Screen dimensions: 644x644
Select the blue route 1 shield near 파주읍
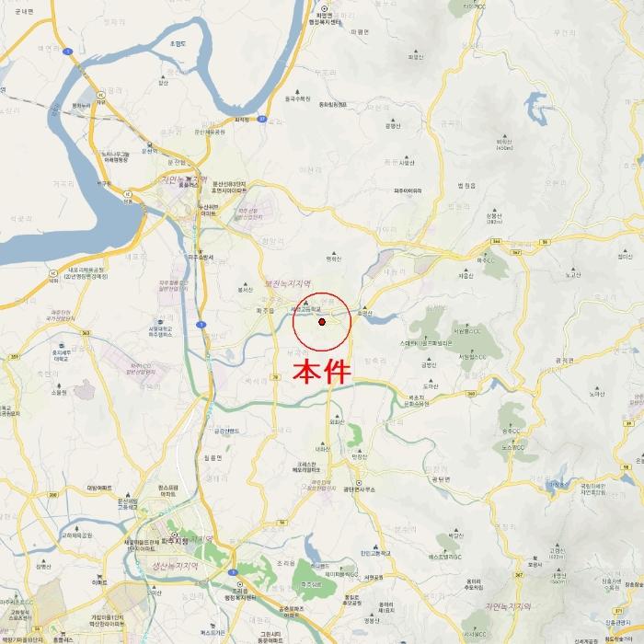(x=201, y=325)
